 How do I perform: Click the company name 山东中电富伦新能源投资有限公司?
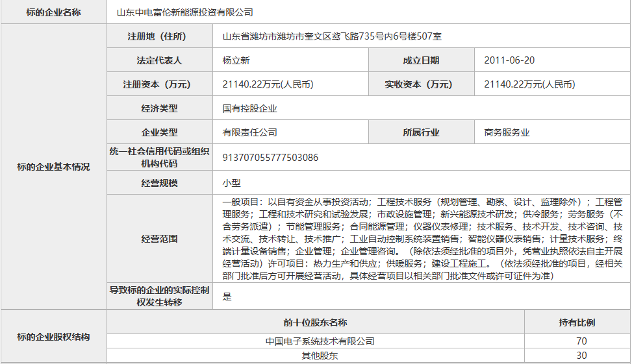(x=184, y=12)
